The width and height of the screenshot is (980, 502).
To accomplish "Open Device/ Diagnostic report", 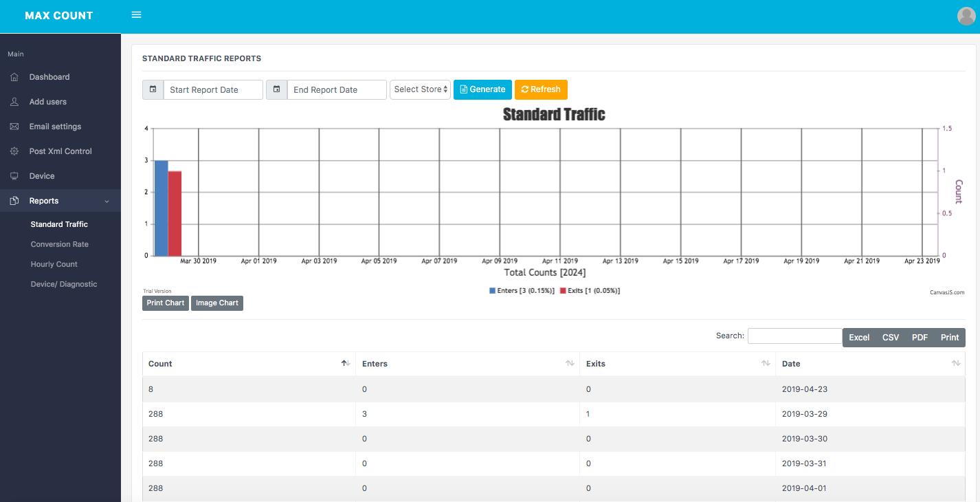I will [64, 284].
